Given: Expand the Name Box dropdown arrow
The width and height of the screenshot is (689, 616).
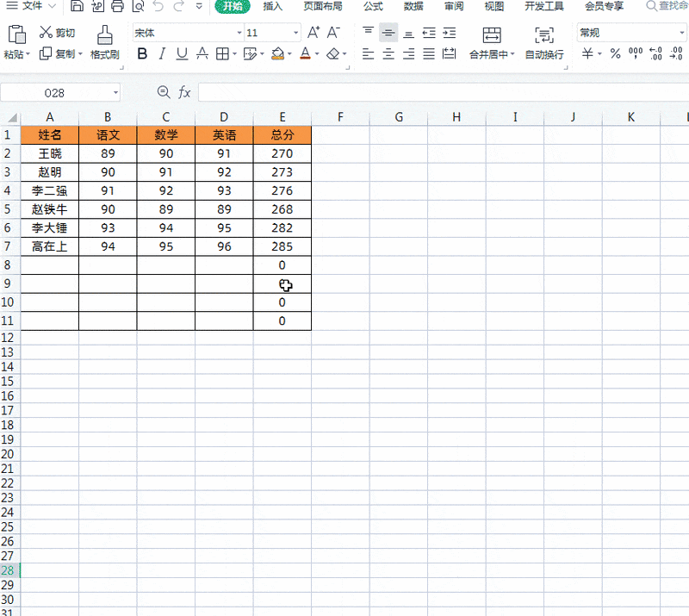Looking at the screenshot, I should click(x=115, y=93).
